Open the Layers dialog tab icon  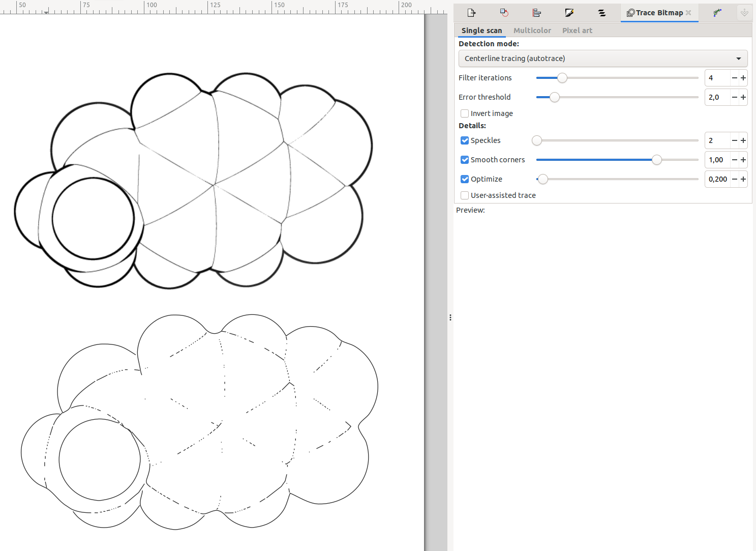click(602, 13)
